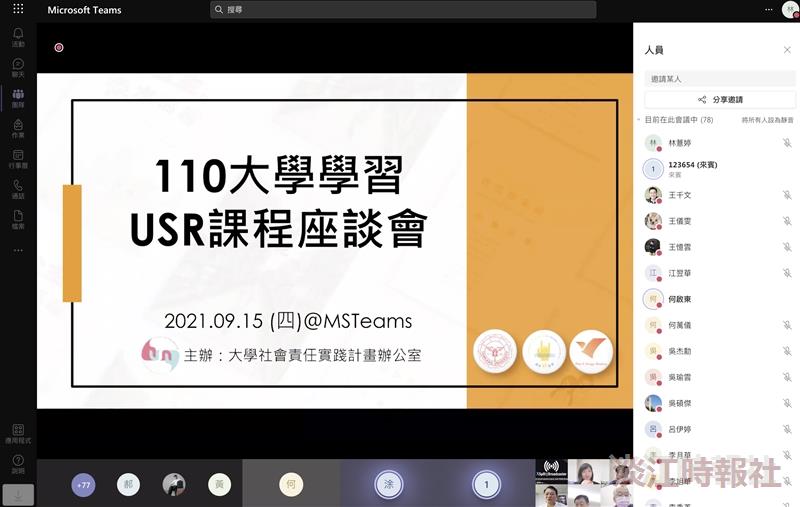This screenshot has width=800, height=507.
Task: Click the guest '1' tile in bottom strip
Action: click(486, 484)
